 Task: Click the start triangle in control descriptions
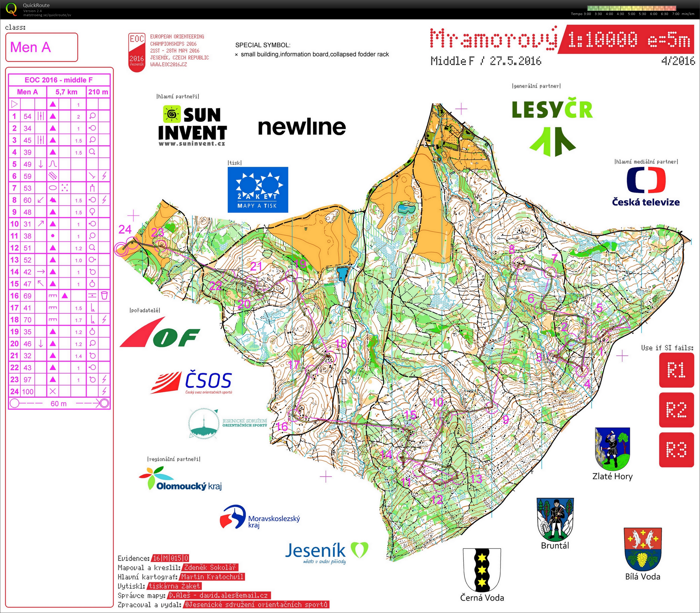[14, 104]
